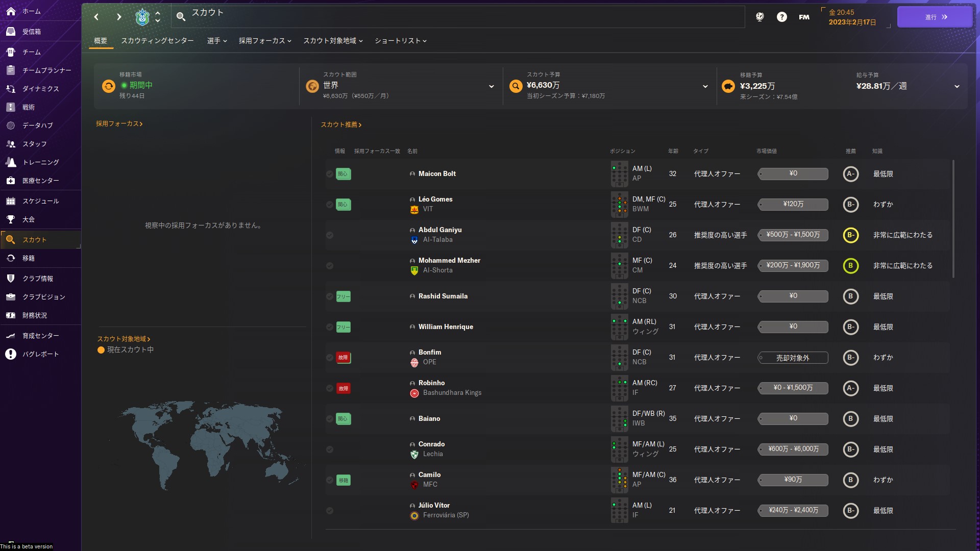Expand the スカウト範囲 世界 dropdown

(491, 86)
